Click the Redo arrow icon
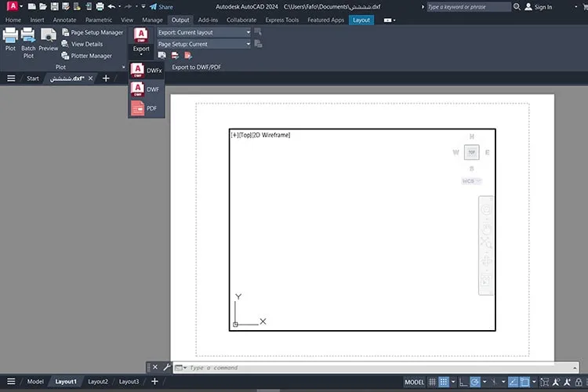The image size is (588, 392). tap(128, 7)
